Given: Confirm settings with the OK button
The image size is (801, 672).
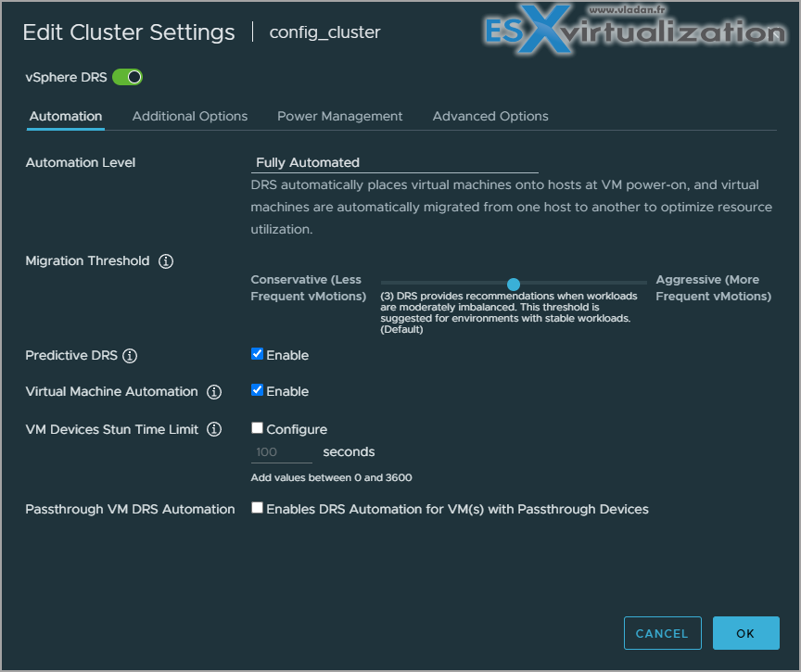Looking at the screenshot, I should click(x=745, y=633).
